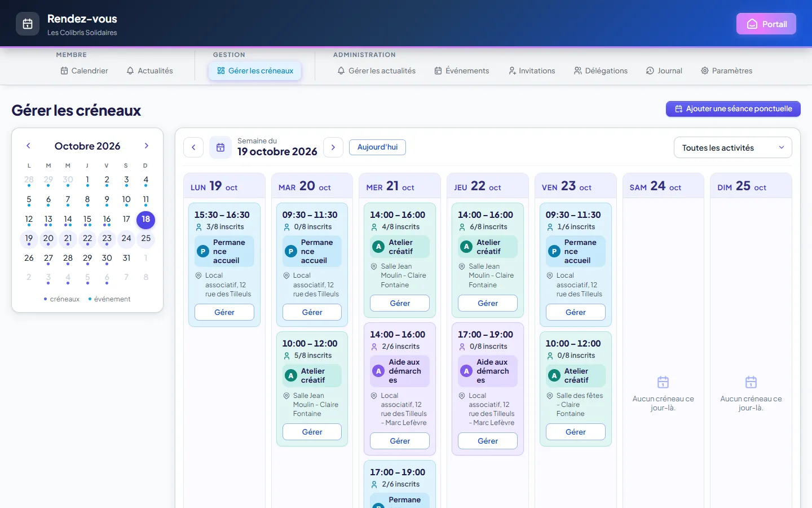
Task: Click Gérer on Tuesday's 10:00 – 12:00 slot
Action: tap(312, 432)
